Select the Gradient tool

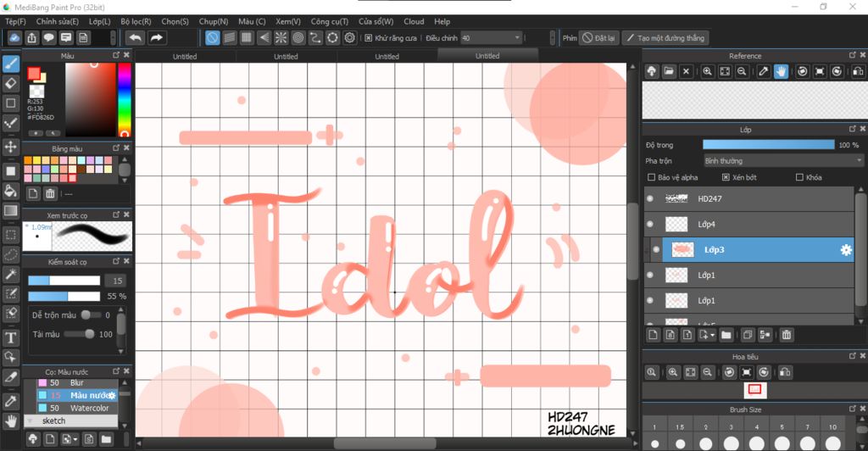(10, 211)
